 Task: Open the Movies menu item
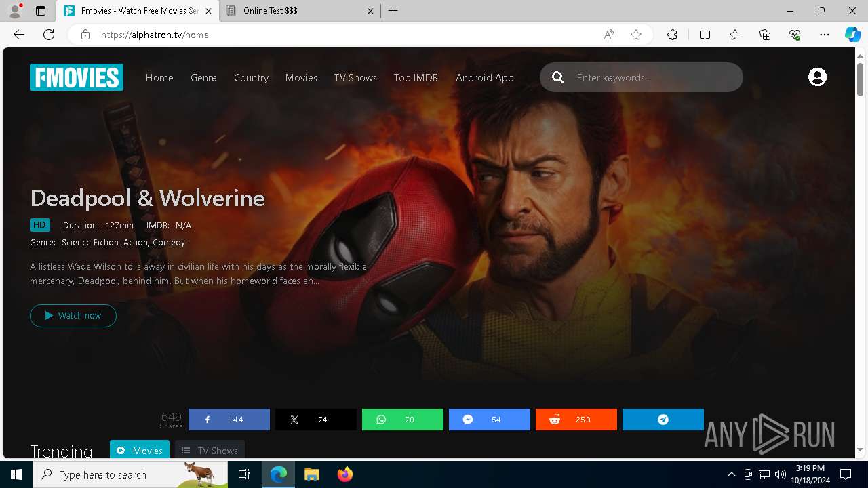(x=301, y=77)
